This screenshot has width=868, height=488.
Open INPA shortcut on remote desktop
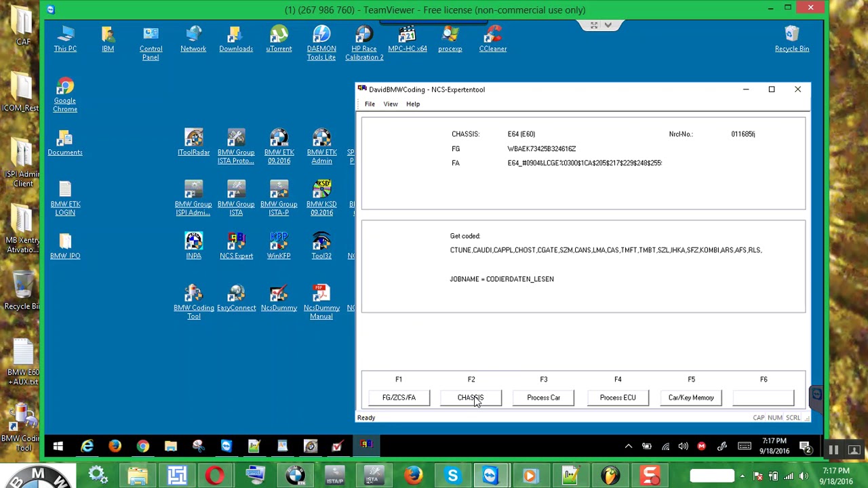coord(193,247)
